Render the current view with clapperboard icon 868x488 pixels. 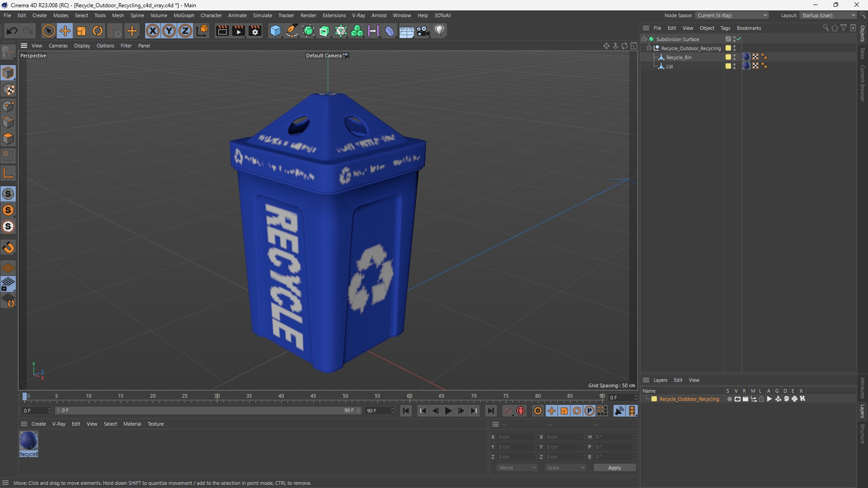click(x=222, y=31)
